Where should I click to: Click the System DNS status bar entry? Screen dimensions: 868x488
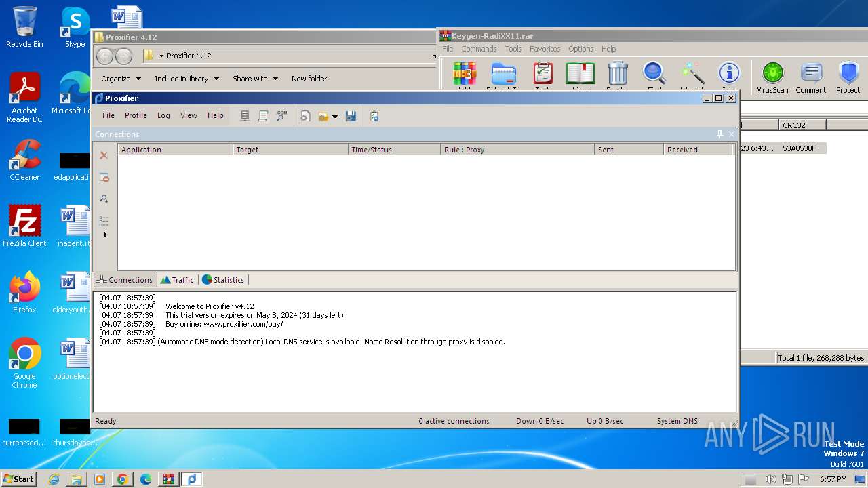click(x=677, y=421)
